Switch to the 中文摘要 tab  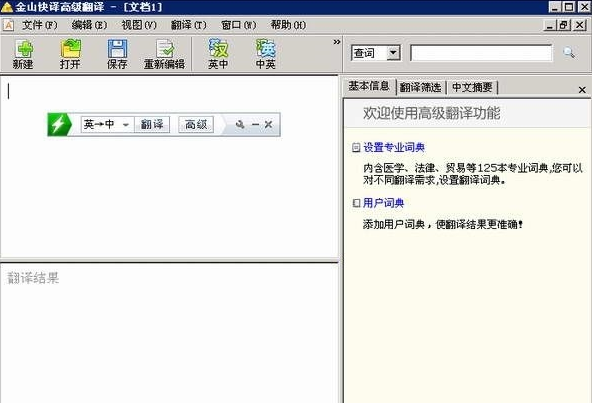472,88
